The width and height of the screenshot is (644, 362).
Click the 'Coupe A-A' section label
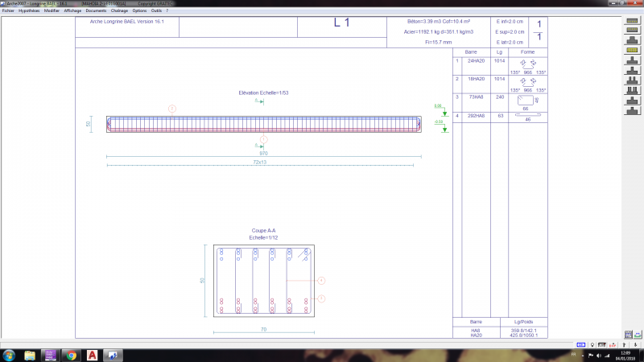point(264,231)
